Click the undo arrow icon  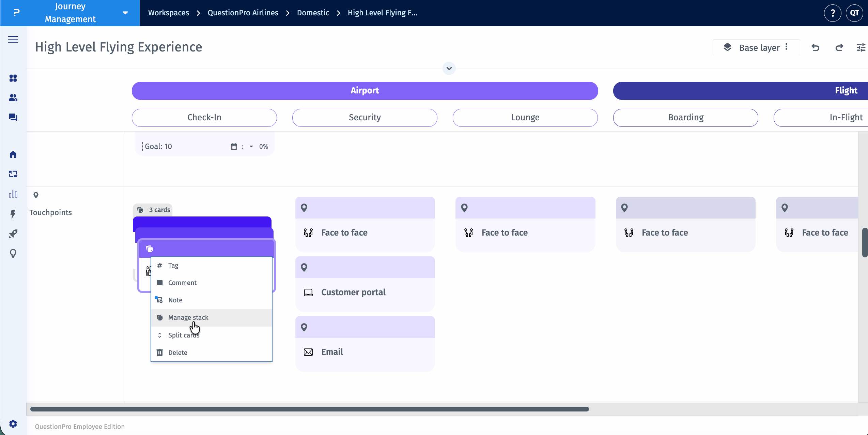(x=815, y=47)
